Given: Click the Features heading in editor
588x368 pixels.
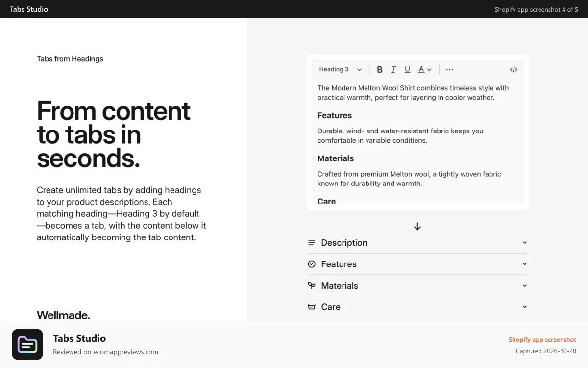Looking at the screenshot, I should tap(335, 115).
